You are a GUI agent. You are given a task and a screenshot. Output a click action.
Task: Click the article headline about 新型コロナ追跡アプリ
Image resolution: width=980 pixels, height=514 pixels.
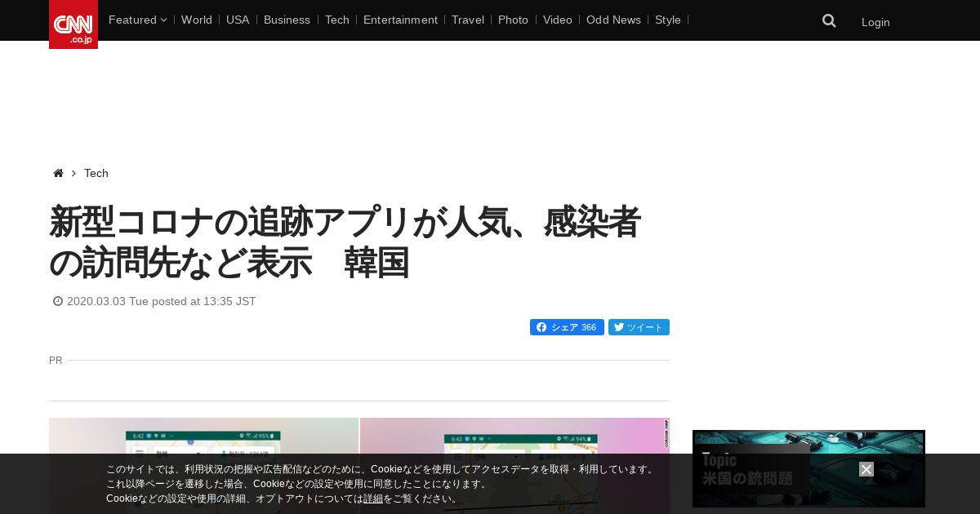(x=345, y=242)
